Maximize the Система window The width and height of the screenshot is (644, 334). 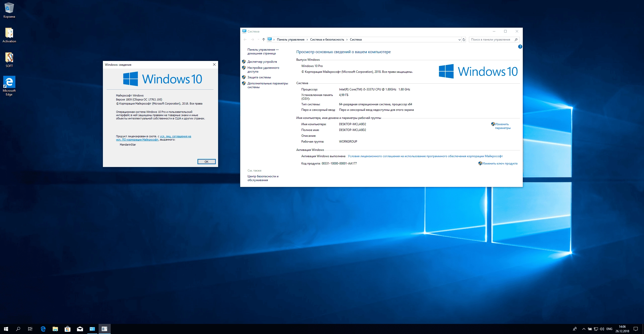(505, 31)
